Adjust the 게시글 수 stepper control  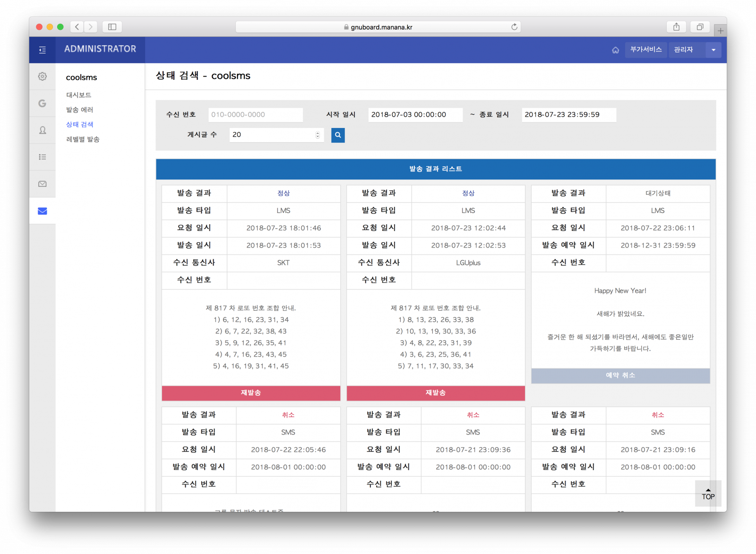(318, 135)
